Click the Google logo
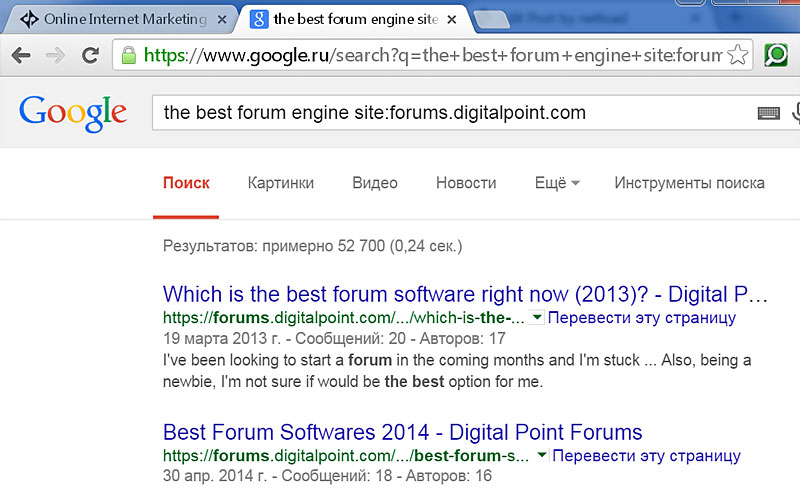This screenshot has height=490, width=800. tap(72, 111)
